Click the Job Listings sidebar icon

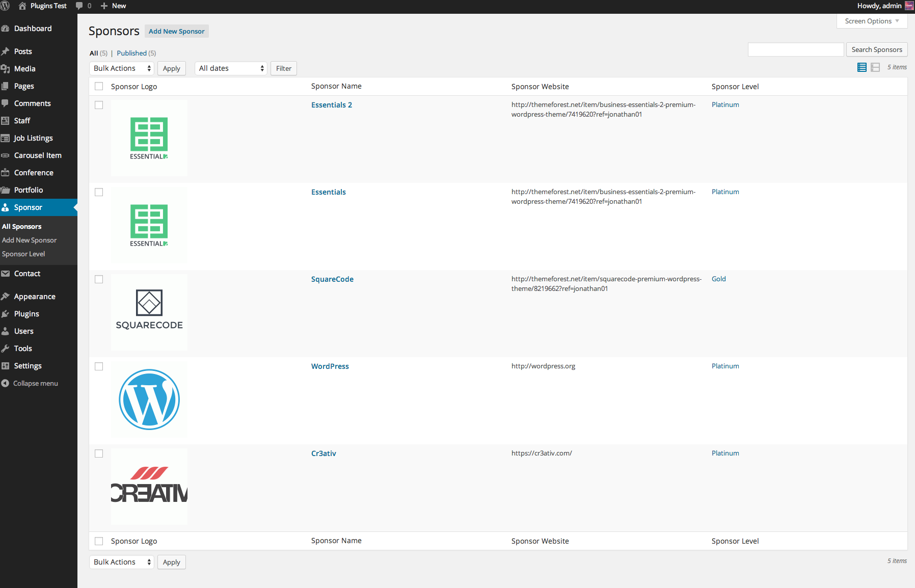coord(6,138)
